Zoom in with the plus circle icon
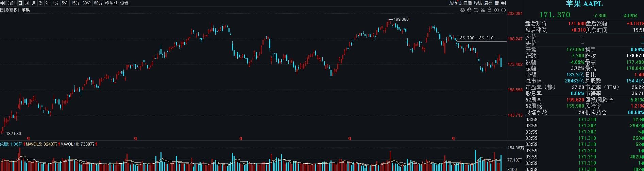The image size is (644, 171). click(x=496, y=10)
